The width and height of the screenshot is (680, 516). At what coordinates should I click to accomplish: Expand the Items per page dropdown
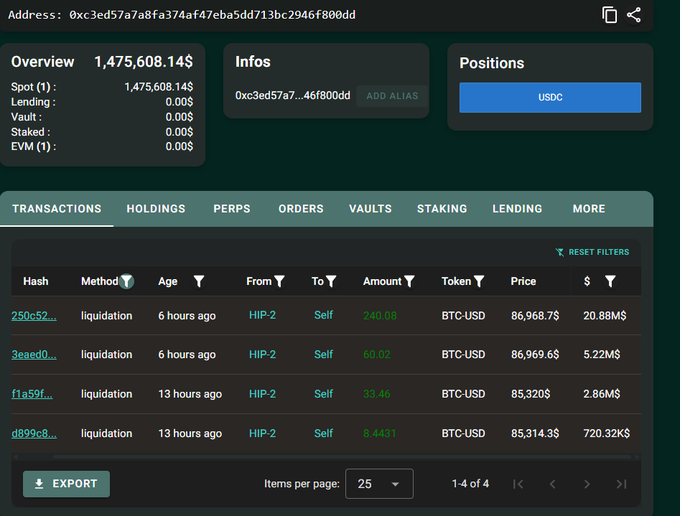tap(379, 483)
